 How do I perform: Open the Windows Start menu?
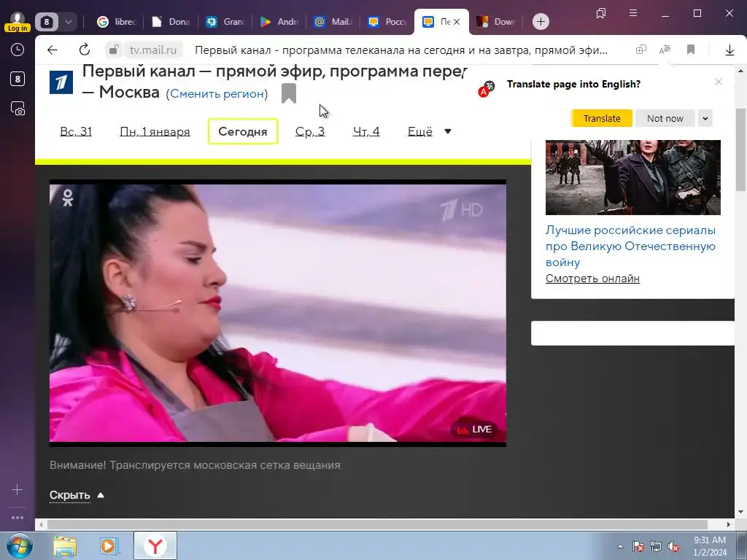[20, 545]
